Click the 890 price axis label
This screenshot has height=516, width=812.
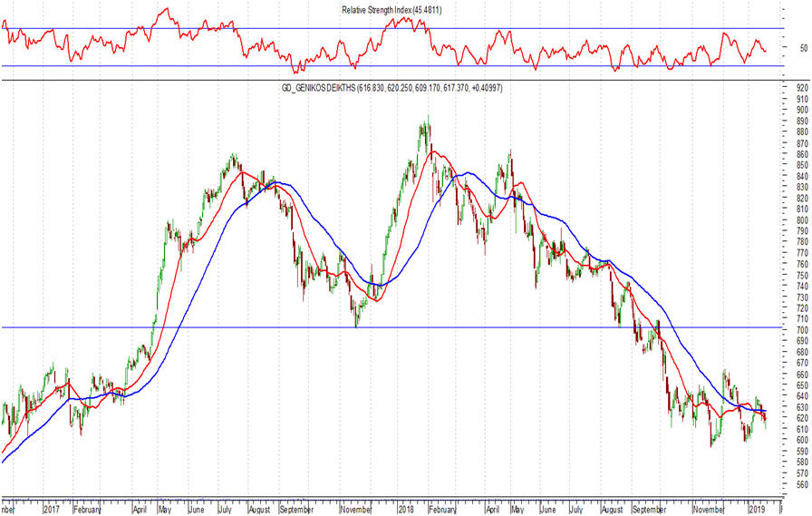point(802,122)
